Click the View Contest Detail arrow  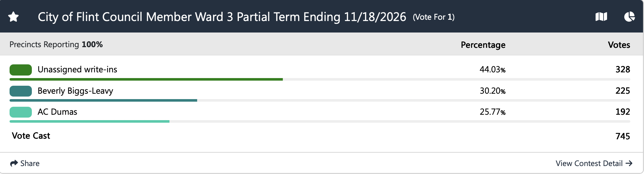click(629, 163)
